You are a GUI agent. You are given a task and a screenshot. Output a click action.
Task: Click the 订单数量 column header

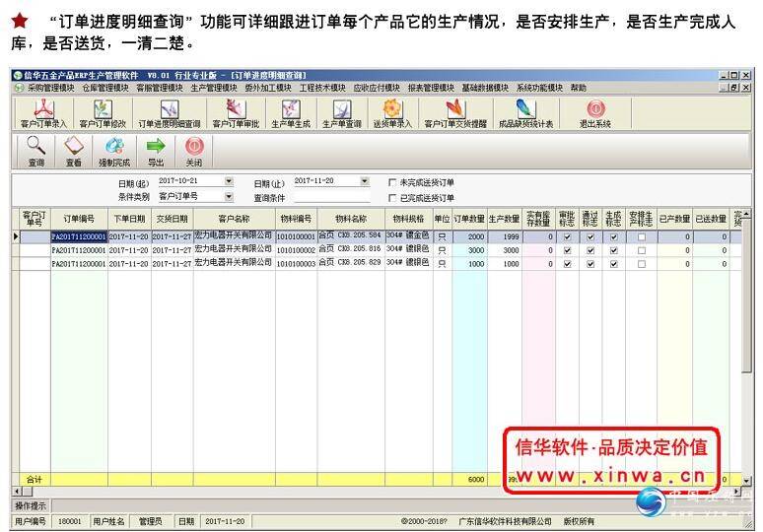[469, 219]
